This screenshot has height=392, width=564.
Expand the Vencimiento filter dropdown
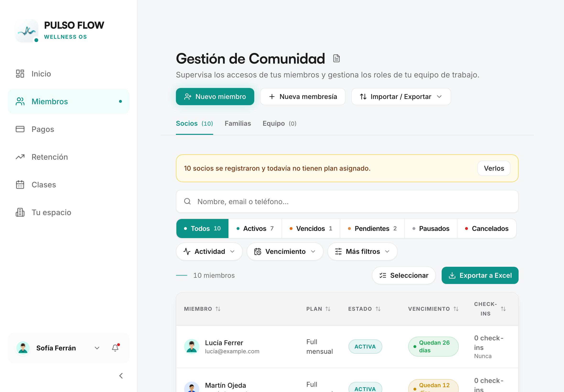pyautogui.click(x=285, y=251)
